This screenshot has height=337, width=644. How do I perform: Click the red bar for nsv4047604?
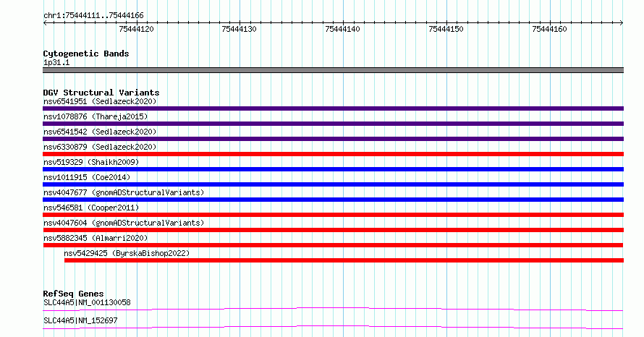333,230
